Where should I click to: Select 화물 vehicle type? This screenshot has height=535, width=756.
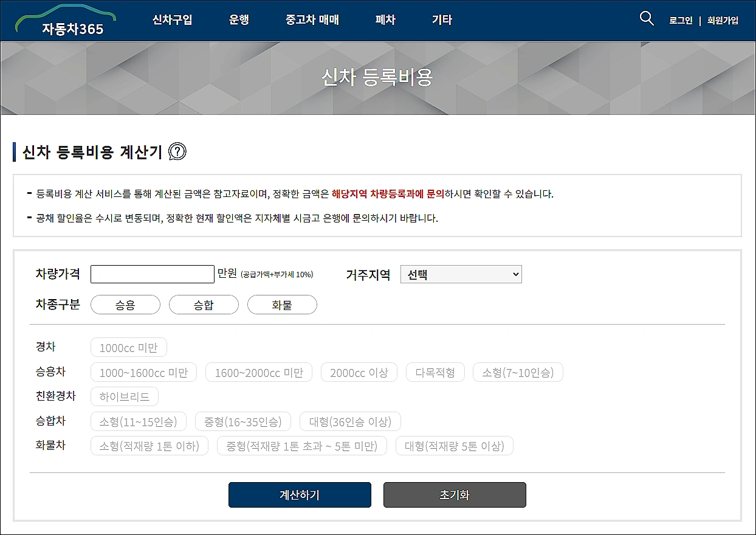282,305
